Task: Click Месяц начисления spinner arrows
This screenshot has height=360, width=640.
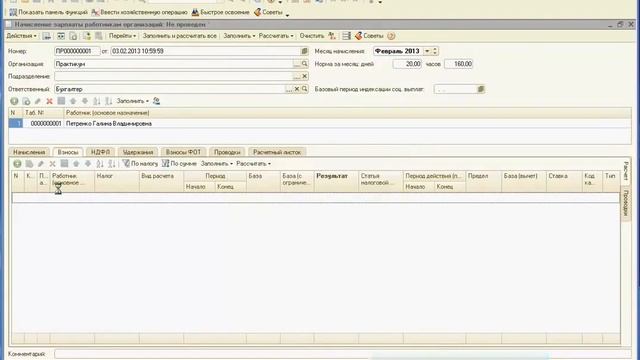Action: click(x=435, y=51)
